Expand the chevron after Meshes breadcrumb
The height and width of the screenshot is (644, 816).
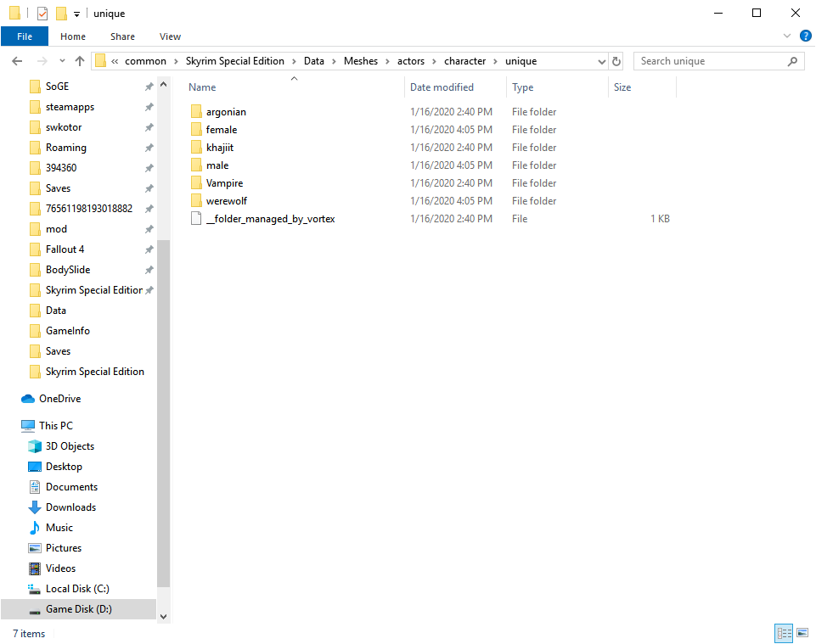(x=387, y=61)
